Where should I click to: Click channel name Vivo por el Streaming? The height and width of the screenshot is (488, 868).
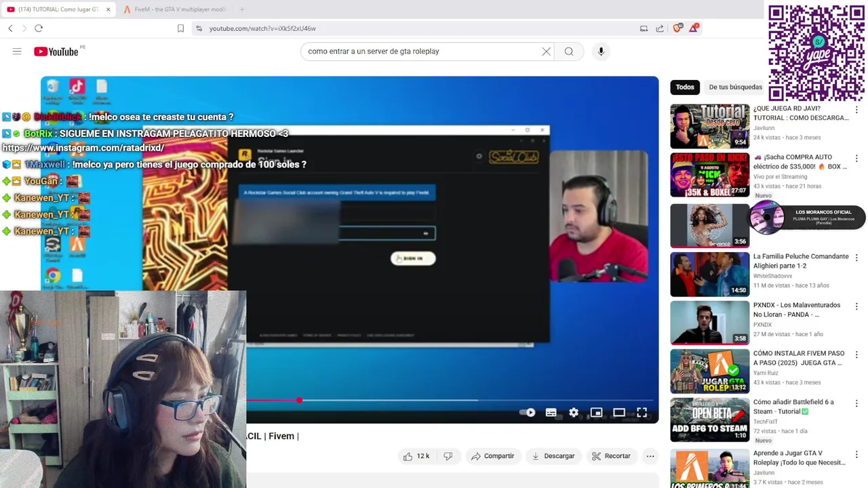coord(780,176)
